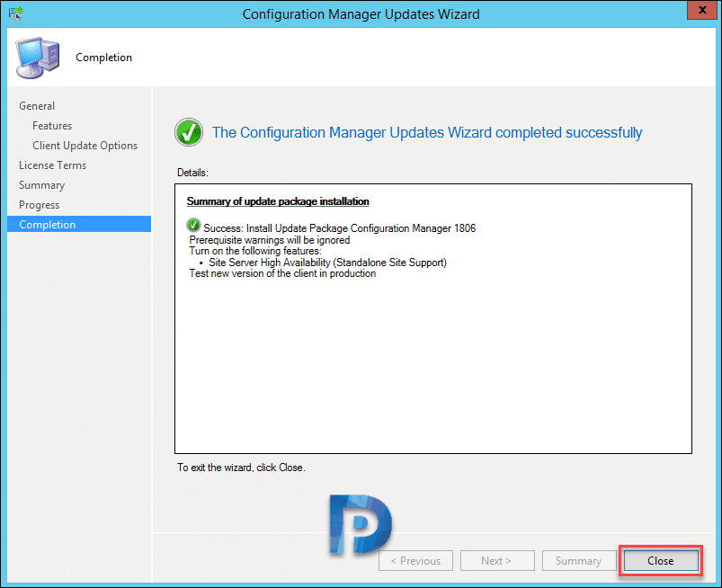Click the Summary button at the bottom

click(579, 560)
